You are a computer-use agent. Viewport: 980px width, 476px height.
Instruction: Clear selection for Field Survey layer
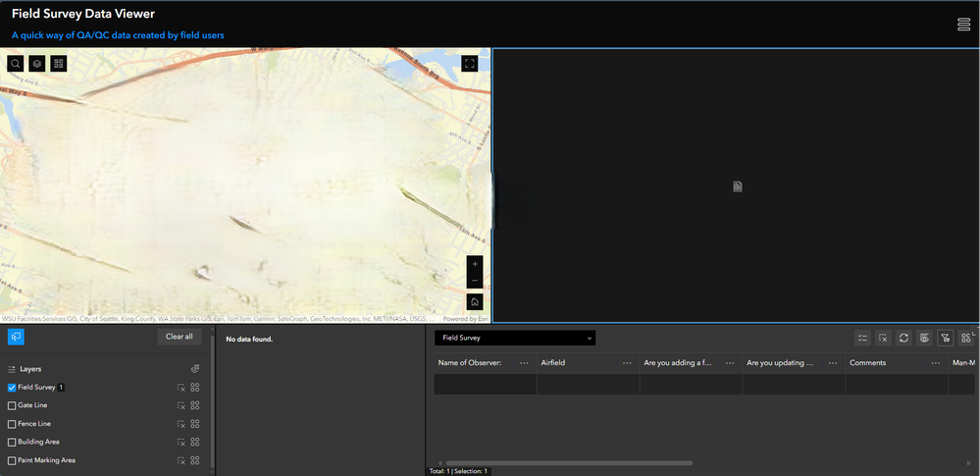tap(181, 388)
